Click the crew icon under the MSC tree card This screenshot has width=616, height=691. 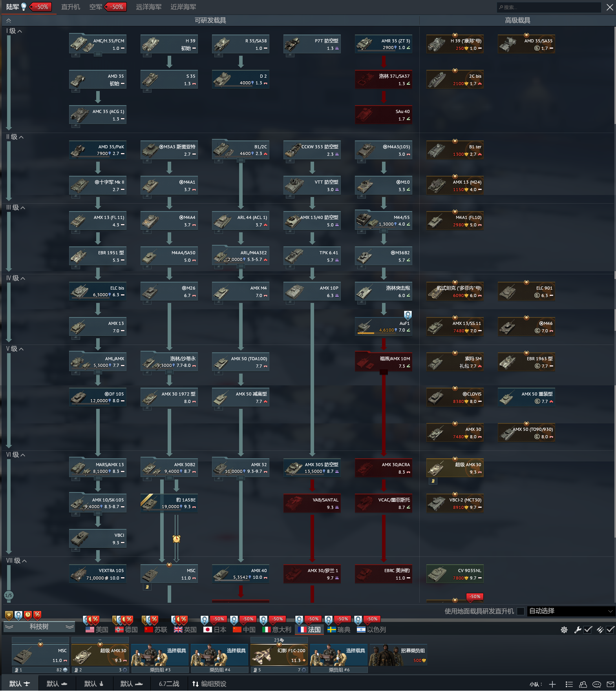147,587
